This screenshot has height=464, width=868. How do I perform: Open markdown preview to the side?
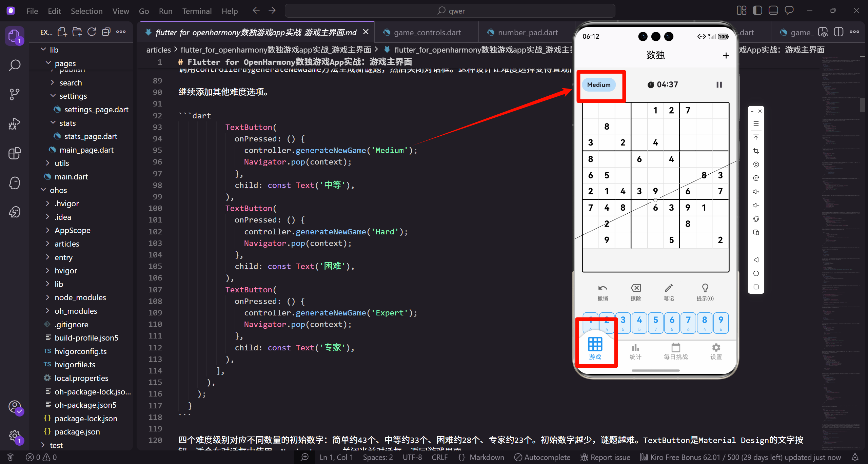pyautogui.click(x=823, y=32)
